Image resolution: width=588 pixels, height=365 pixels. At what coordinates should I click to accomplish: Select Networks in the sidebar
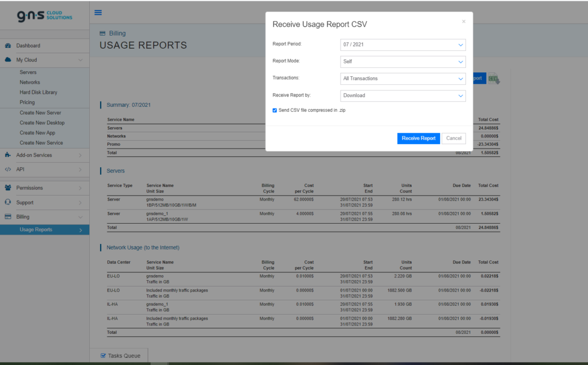(30, 82)
